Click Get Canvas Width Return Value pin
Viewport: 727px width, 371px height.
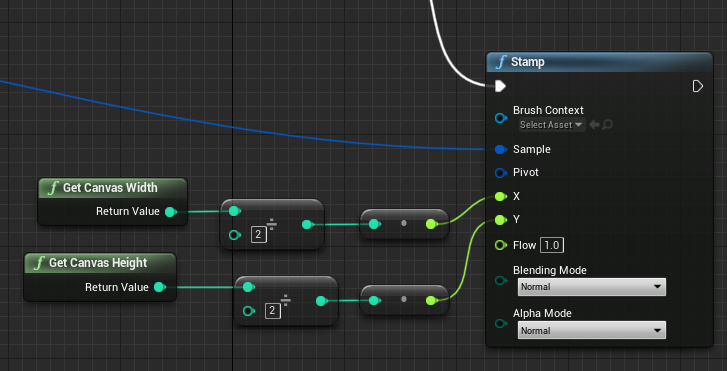coord(171,212)
